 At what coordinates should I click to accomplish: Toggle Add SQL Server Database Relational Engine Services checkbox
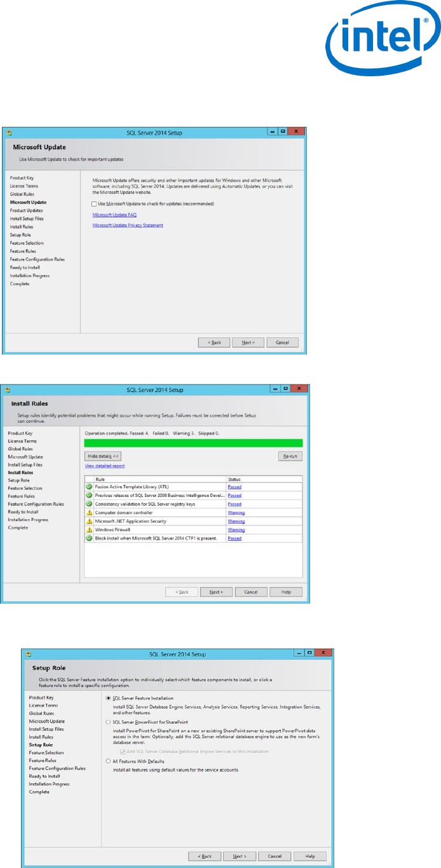122,751
